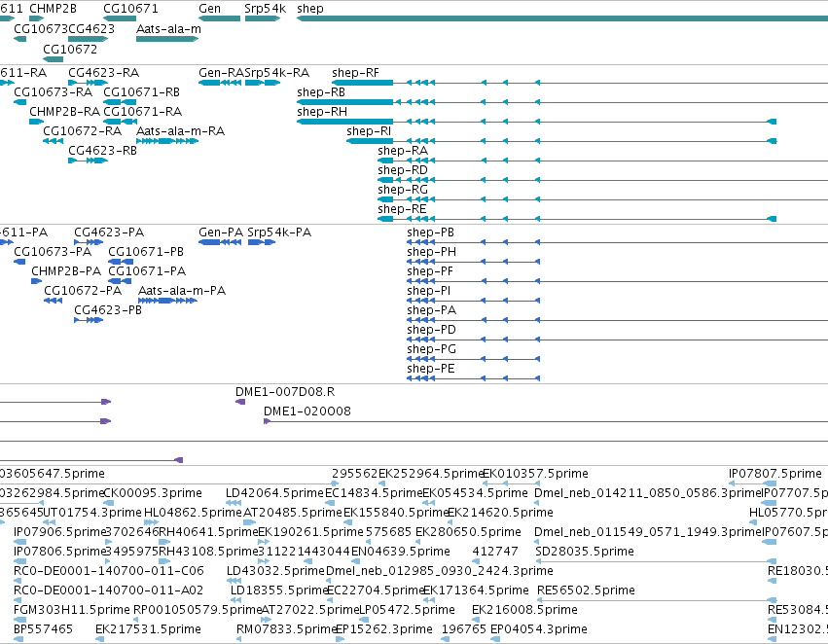Click the Aats-ala-m-RA transcript label
This screenshot has width=828, height=644.
[x=180, y=131]
